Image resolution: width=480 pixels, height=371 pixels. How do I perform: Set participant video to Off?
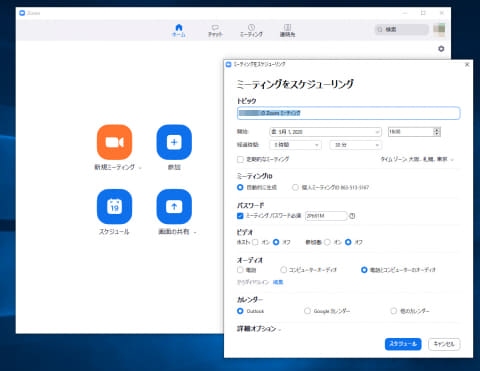[x=348, y=242]
